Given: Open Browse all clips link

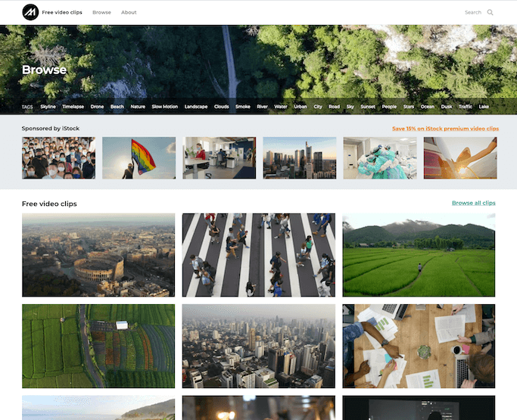Looking at the screenshot, I should (x=474, y=203).
